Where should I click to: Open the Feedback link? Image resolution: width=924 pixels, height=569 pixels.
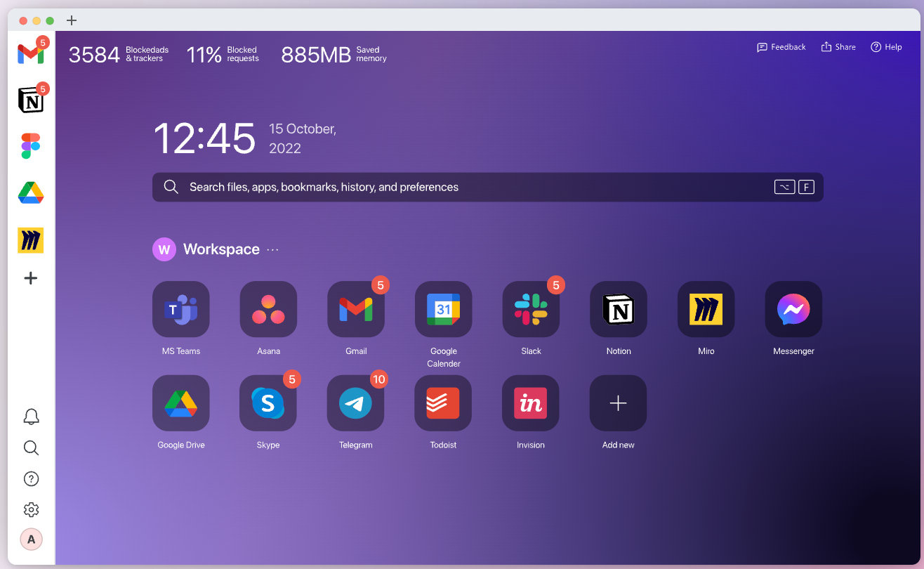pyautogui.click(x=781, y=47)
